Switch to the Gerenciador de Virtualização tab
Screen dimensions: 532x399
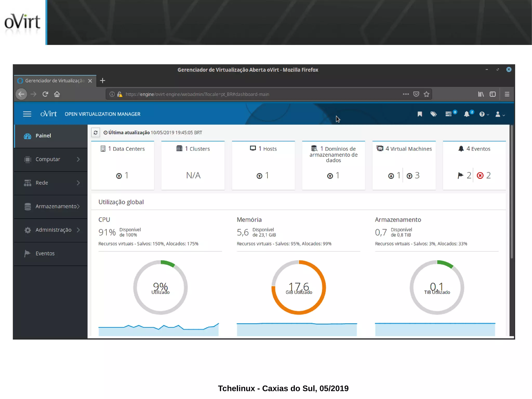55,81
